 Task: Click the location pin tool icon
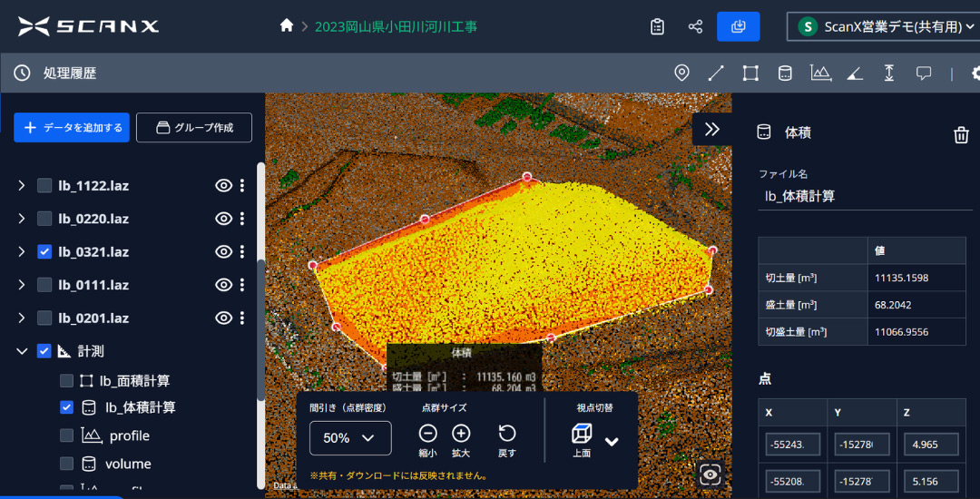click(681, 73)
